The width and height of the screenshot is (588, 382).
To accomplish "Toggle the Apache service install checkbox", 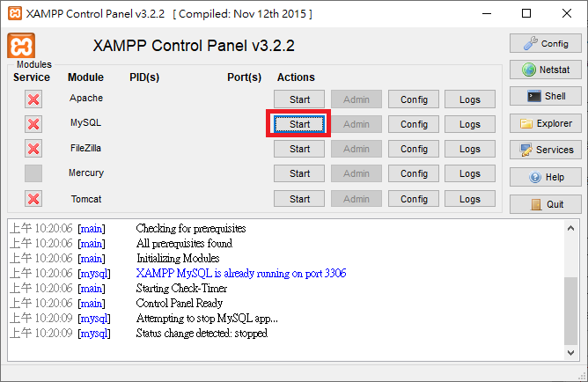I will (33, 99).
